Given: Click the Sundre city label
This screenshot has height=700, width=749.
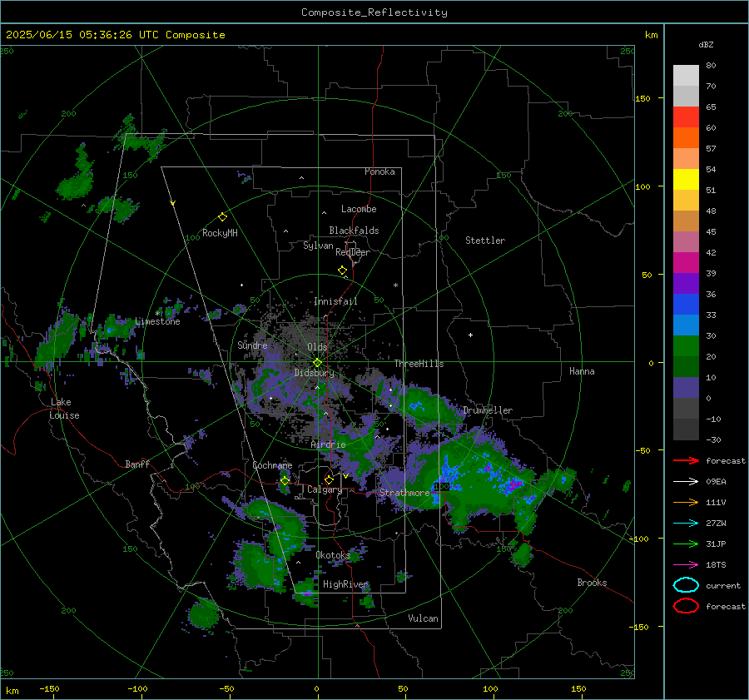Looking at the screenshot, I should (253, 345).
